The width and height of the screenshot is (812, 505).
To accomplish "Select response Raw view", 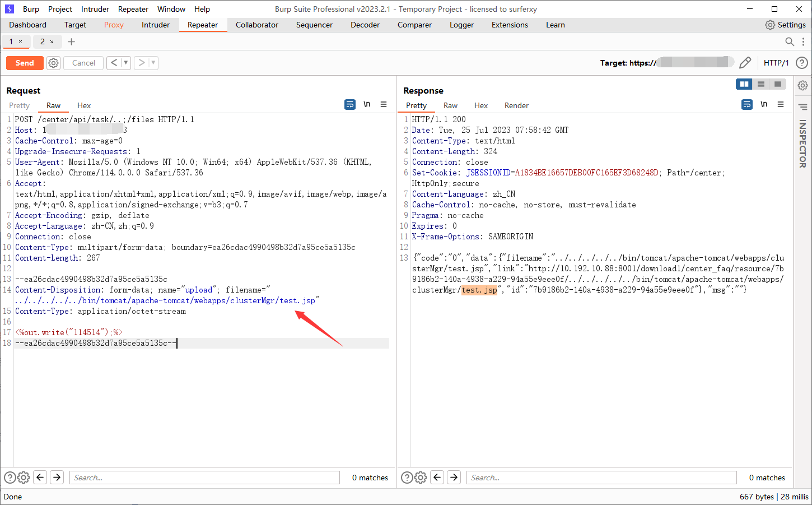I will (450, 105).
